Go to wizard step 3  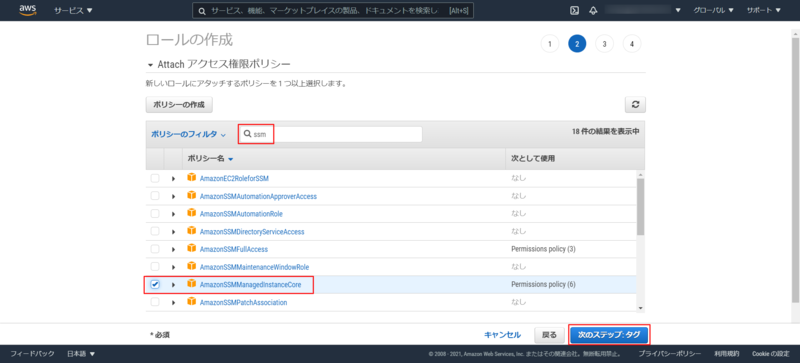pos(604,44)
